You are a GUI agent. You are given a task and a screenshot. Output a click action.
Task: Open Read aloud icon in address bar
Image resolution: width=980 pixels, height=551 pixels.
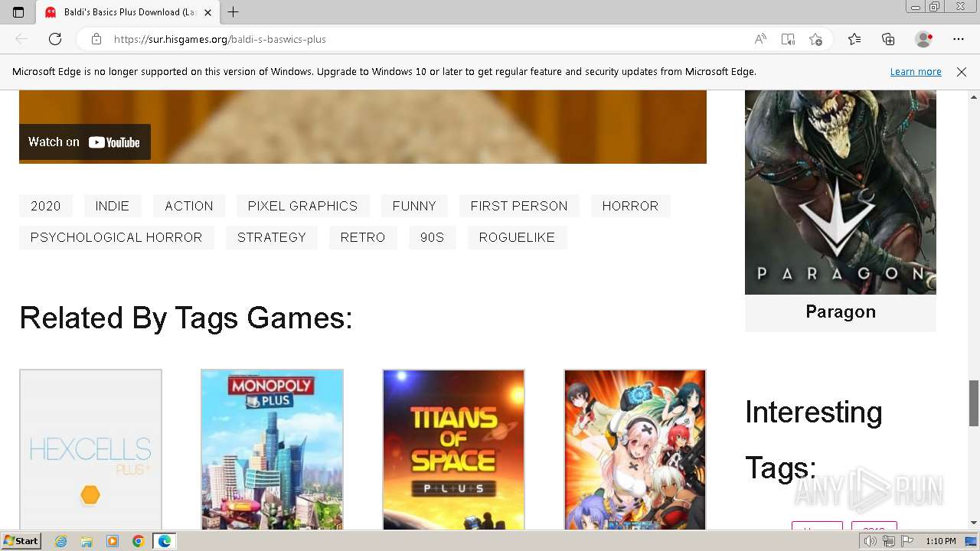click(x=760, y=39)
